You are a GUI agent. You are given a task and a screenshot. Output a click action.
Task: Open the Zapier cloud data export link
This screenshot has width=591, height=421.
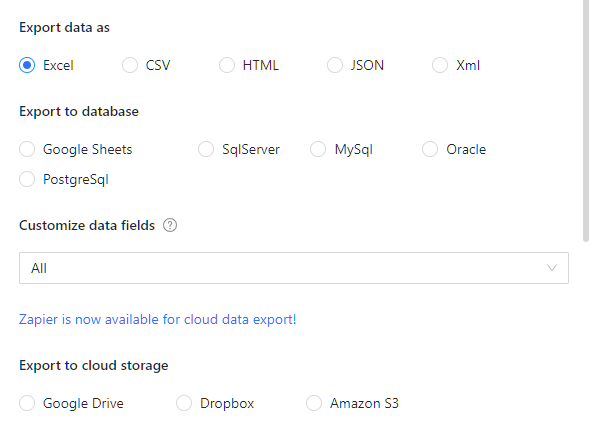tap(158, 320)
